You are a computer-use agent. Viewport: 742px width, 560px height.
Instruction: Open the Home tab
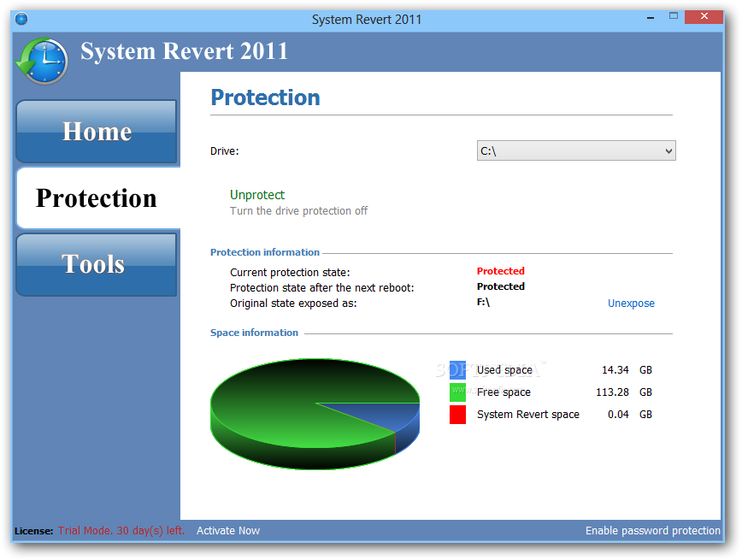click(97, 132)
